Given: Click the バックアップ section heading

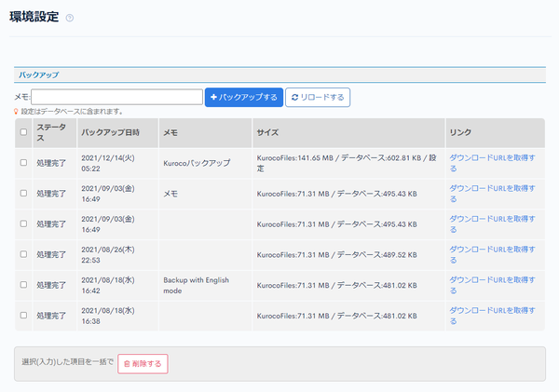Looking at the screenshot, I should pos(39,74).
